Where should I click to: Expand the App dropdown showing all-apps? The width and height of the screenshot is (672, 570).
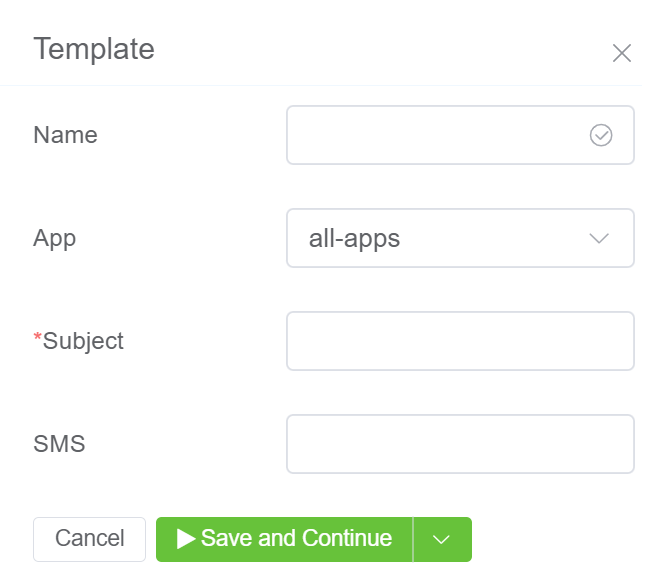(x=460, y=238)
